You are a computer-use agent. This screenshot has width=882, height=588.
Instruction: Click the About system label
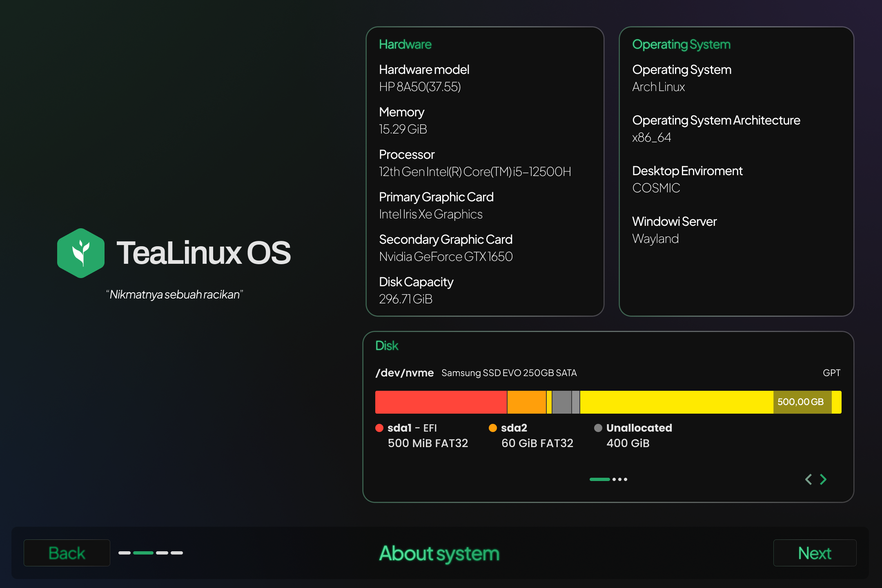point(439,554)
